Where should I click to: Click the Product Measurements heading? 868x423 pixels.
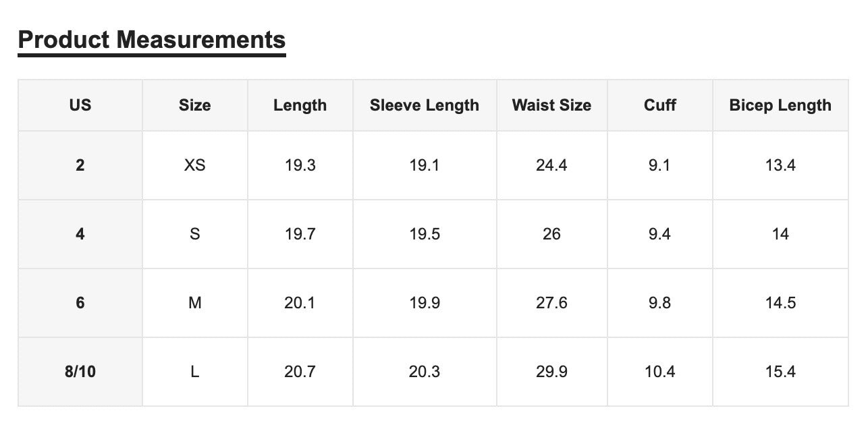[x=152, y=40]
